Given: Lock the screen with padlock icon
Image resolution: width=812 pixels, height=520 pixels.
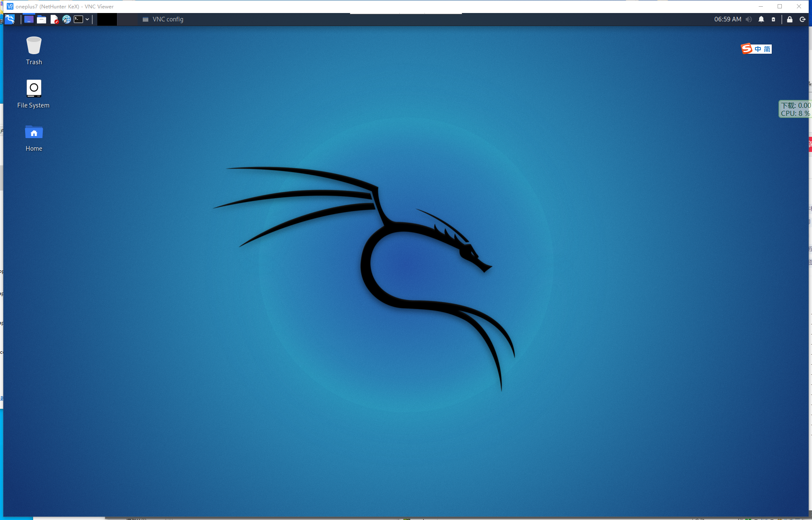Looking at the screenshot, I should (790, 19).
